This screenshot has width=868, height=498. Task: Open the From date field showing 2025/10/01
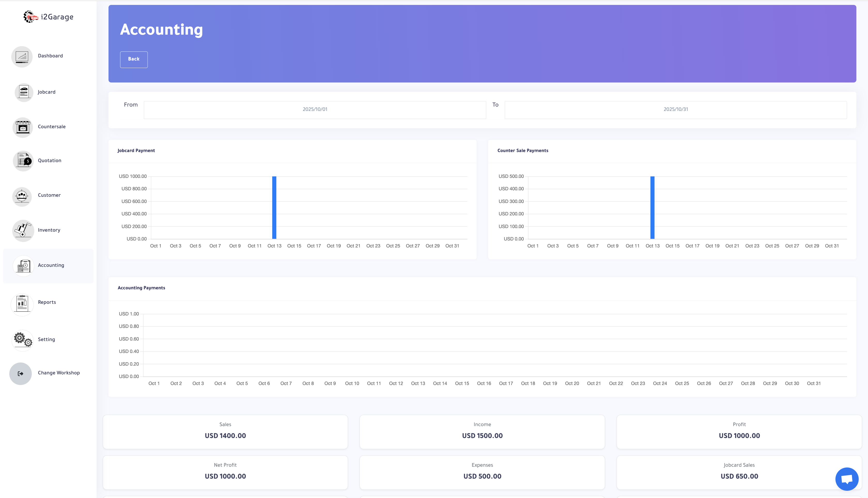pyautogui.click(x=314, y=109)
